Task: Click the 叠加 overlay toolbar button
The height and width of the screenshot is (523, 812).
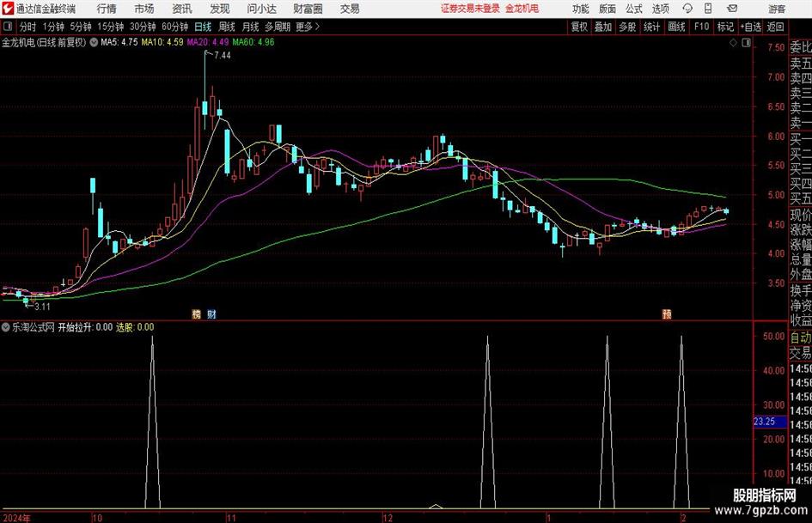Action: pos(603,27)
